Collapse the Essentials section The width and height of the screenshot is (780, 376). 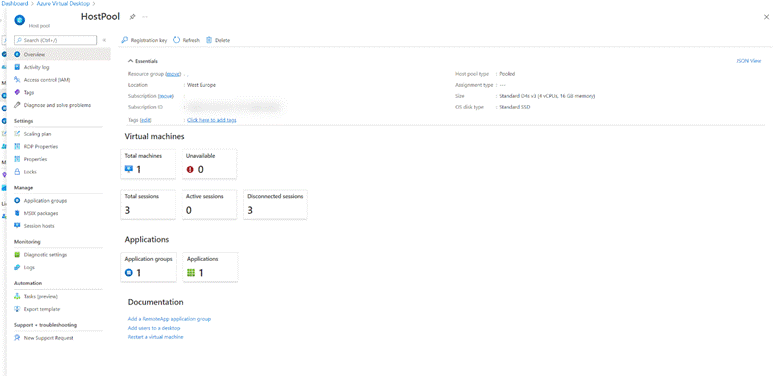pos(143,61)
